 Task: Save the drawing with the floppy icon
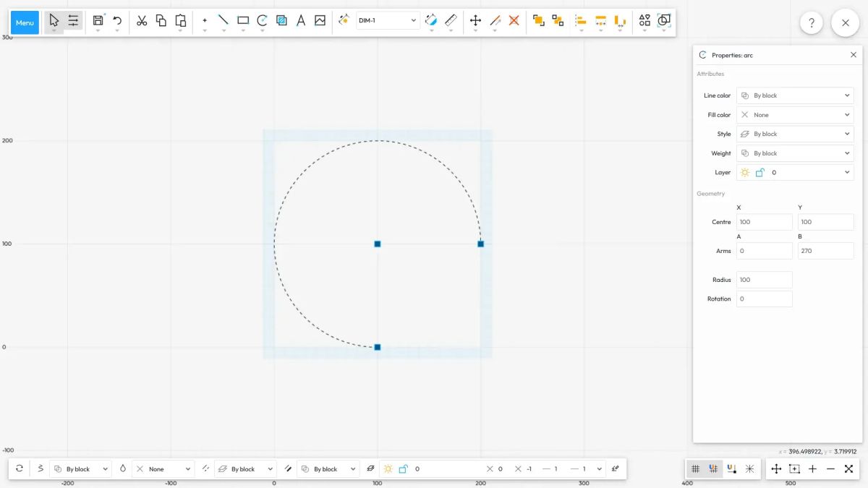(98, 20)
